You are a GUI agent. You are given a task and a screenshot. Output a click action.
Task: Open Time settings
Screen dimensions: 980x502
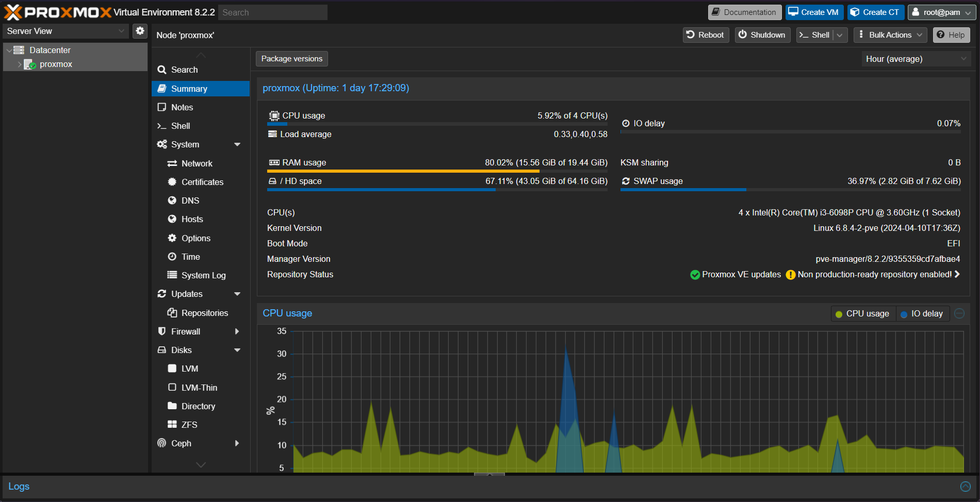point(201,257)
